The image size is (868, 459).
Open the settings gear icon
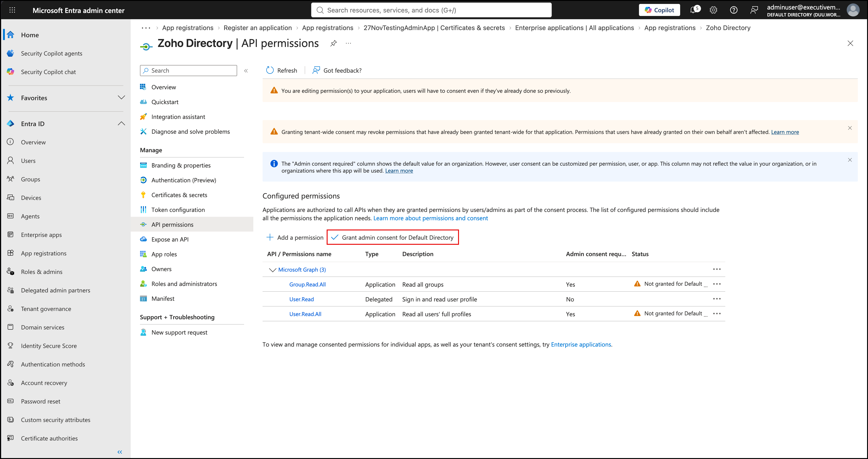(x=713, y=10)
